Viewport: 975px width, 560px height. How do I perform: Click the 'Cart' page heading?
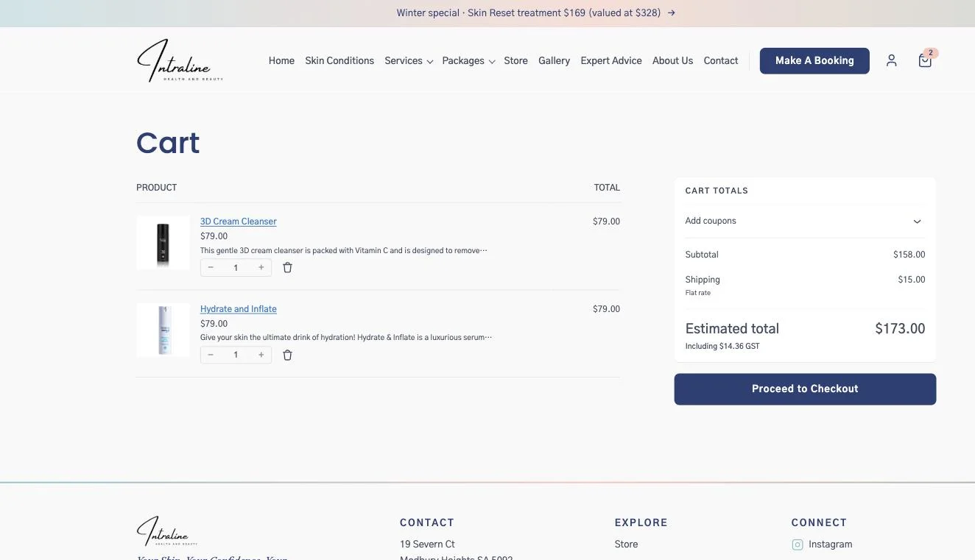pos(168,143)
